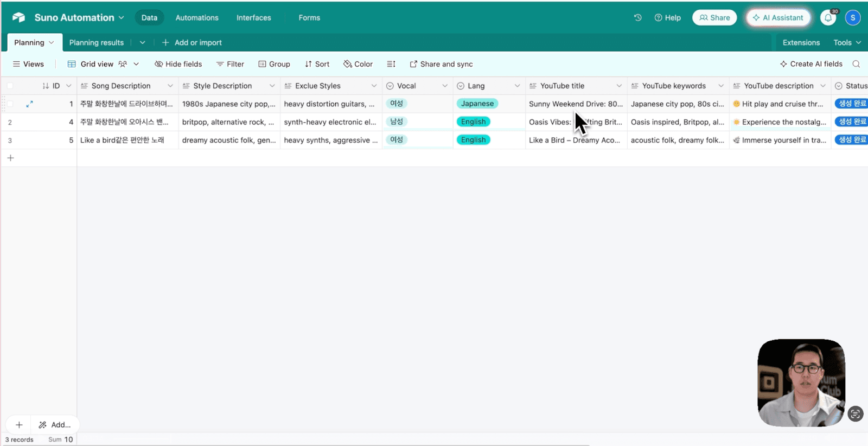Click the collaborators icon beside Grid view
The width and height of the screenshot is (868, 446).
(x=123, y=64)
